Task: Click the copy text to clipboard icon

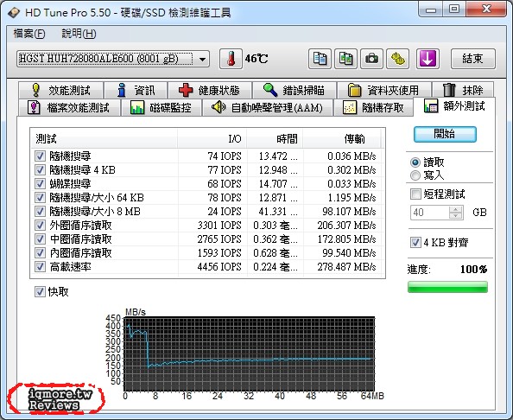Action: (x=320, y=59)
